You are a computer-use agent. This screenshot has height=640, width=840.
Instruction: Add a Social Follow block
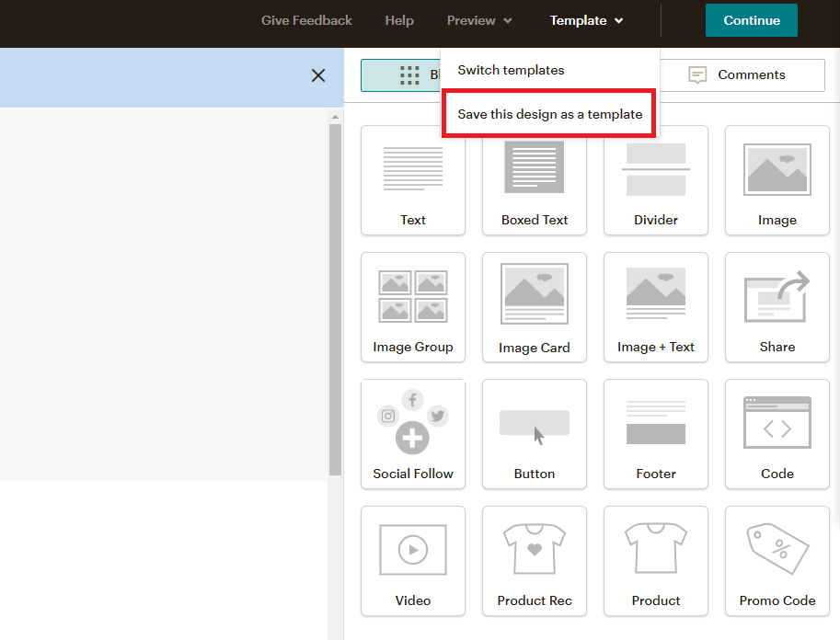(x=412, y=434)
